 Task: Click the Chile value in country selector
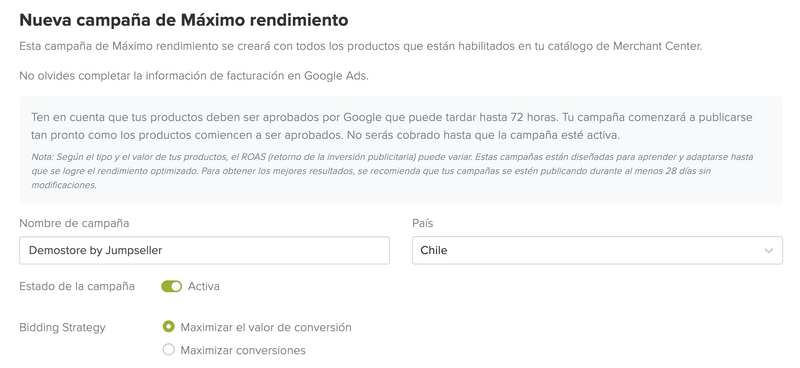434,251
